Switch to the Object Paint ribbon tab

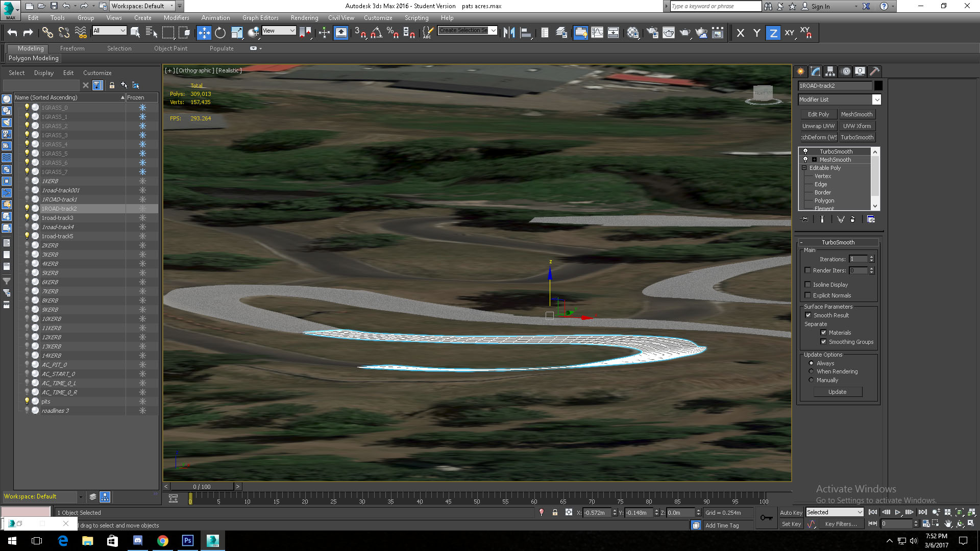(170, 48)
